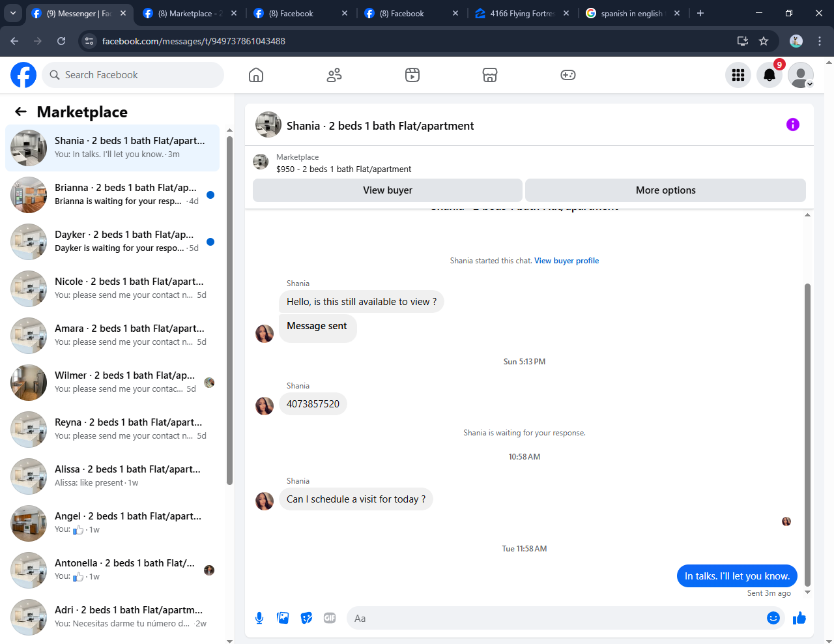Click Shania's header profile thumbnail
This screenshot has height=644, width=834.
[x=268, y=124]
